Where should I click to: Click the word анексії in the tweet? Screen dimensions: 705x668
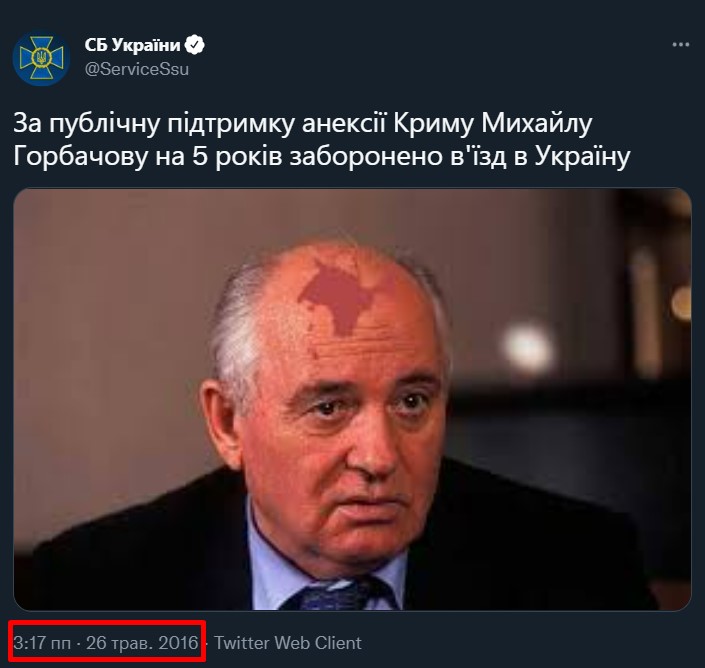[x=344, y=124]
